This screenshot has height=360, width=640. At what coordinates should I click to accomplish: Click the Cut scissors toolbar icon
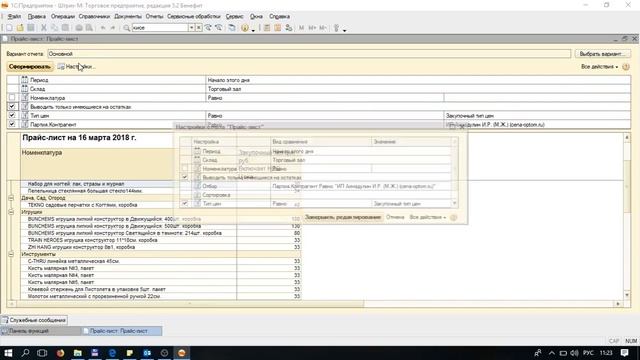[43, 28]
